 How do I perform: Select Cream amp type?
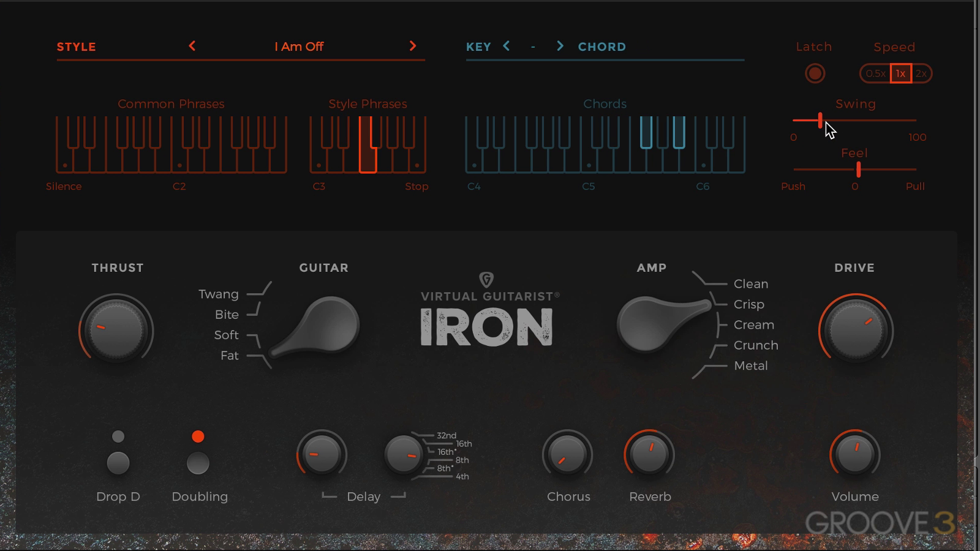[x=754, y=325]
